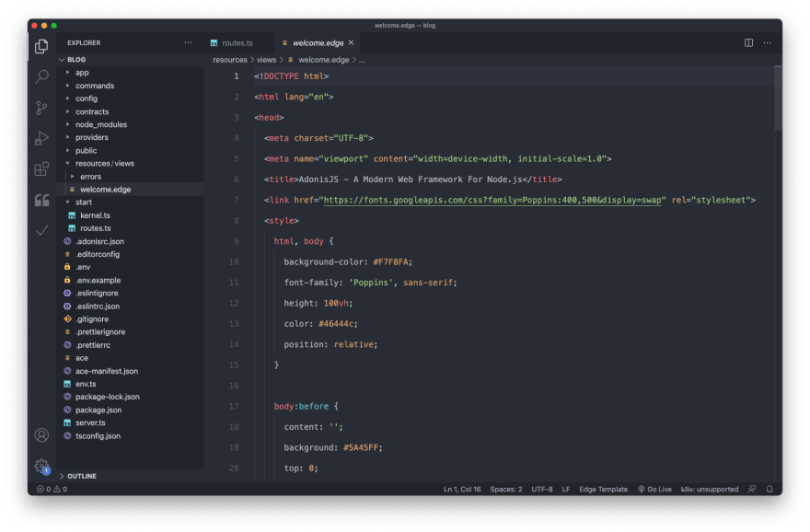Start Go Live server
The width and height of the screenshot is (810, 532).
(x=654, y=489)
